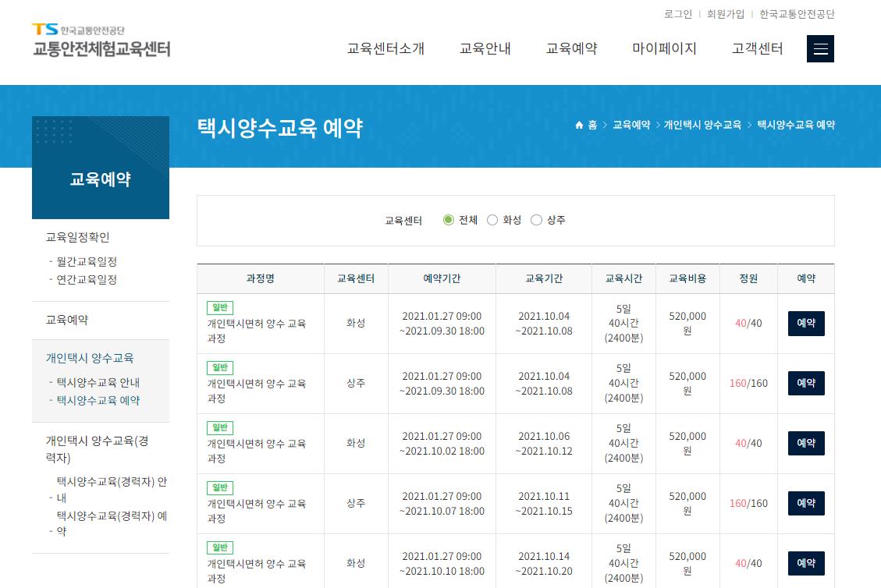Click the home icon in breadcrumb
Viewport: 881px width, 588px height.
(x=579, y=125)
